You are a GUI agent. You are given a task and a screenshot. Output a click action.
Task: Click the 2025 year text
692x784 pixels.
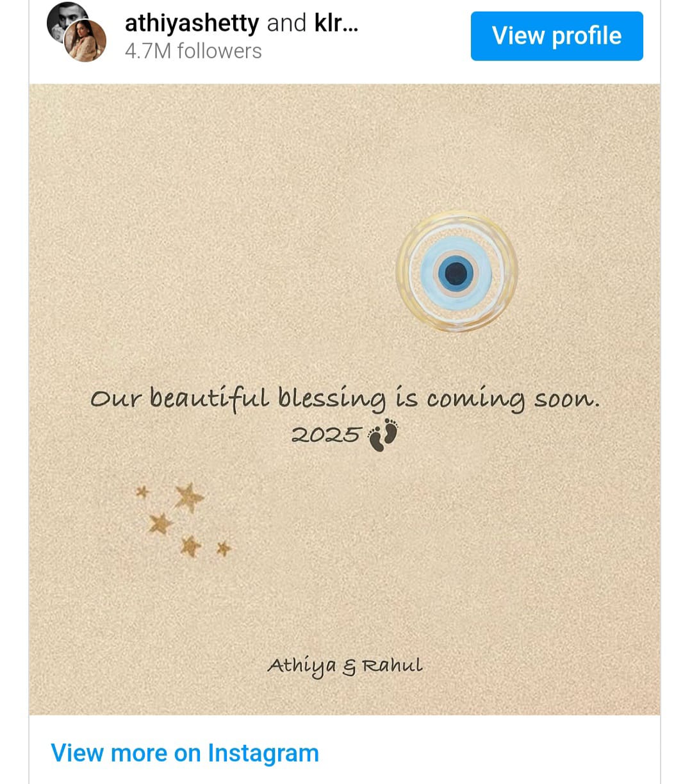pyautogui.click(x=325, y=435)
